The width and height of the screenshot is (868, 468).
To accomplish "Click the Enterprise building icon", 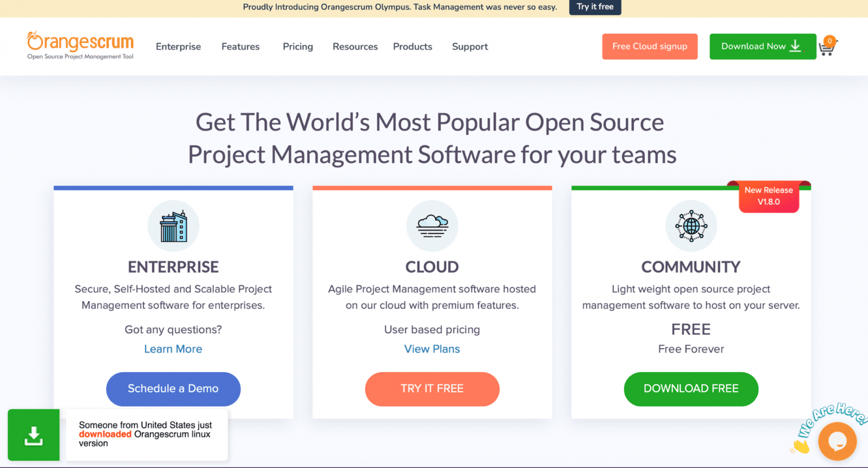I will 173,226.
